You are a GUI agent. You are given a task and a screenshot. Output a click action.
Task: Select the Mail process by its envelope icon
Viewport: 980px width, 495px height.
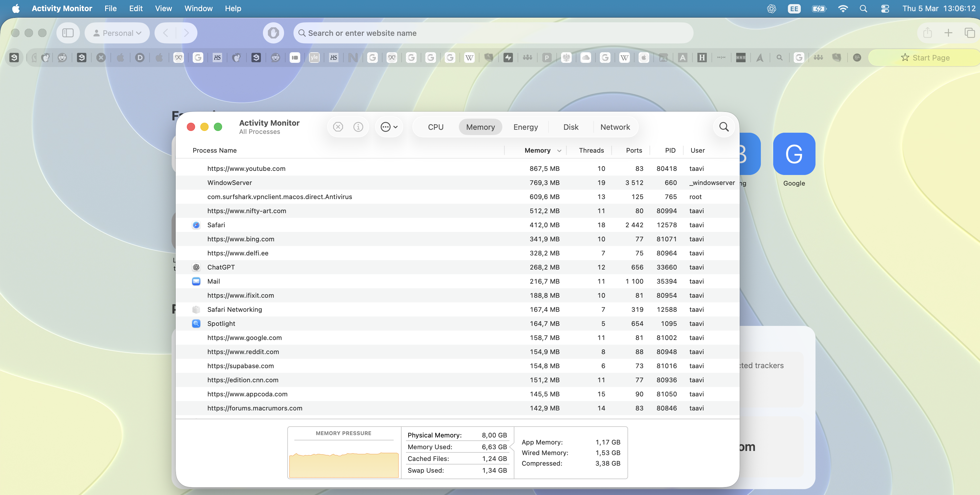click(196, 281)
